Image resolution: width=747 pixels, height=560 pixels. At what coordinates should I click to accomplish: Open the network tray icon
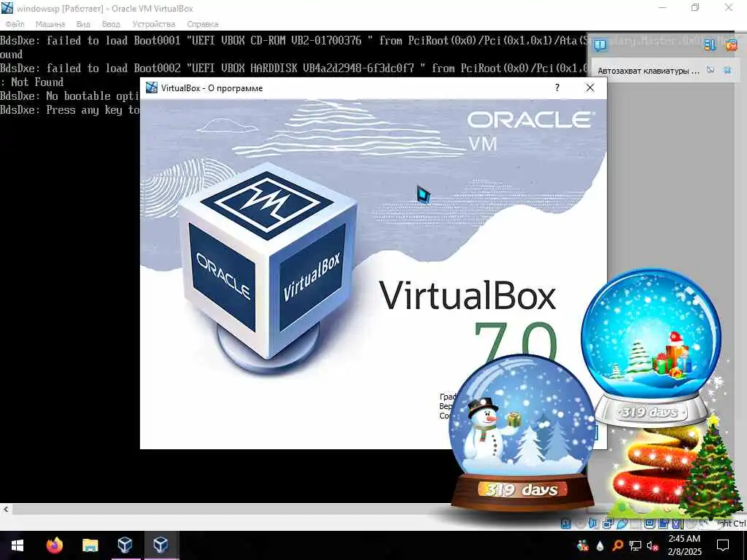[x=635, y=545]
